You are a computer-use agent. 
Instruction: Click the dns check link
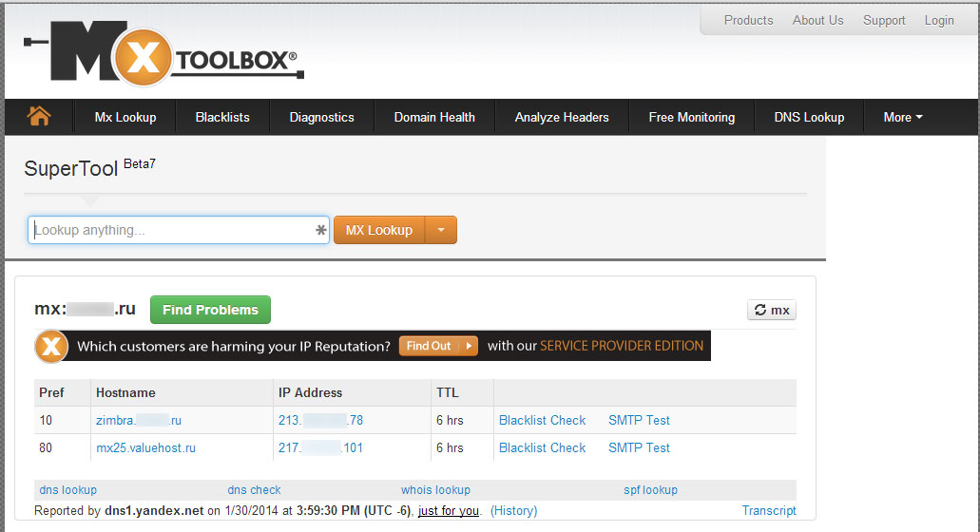(255, 490)
